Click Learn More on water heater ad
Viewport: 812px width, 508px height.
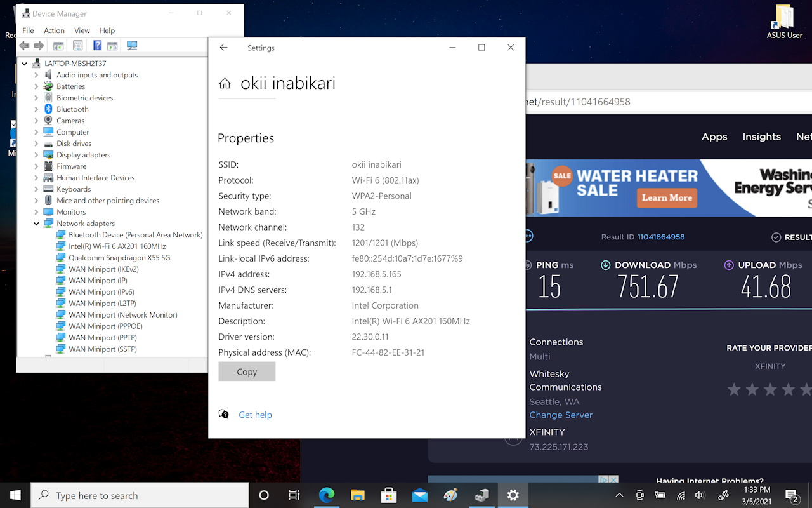click(x=667, y=197)
